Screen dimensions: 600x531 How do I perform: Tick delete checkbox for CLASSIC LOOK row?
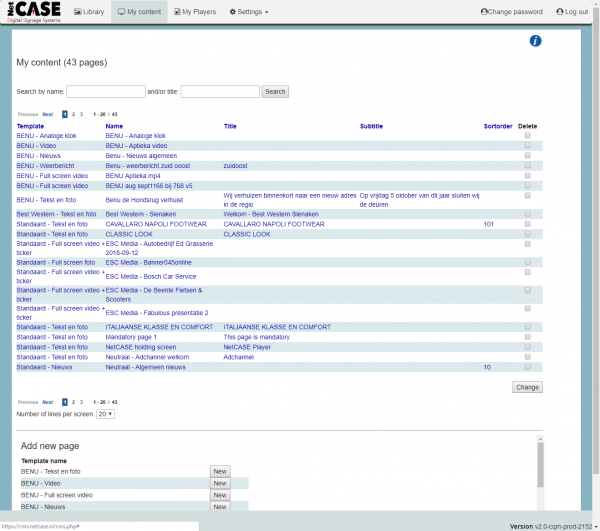[528, 233]
